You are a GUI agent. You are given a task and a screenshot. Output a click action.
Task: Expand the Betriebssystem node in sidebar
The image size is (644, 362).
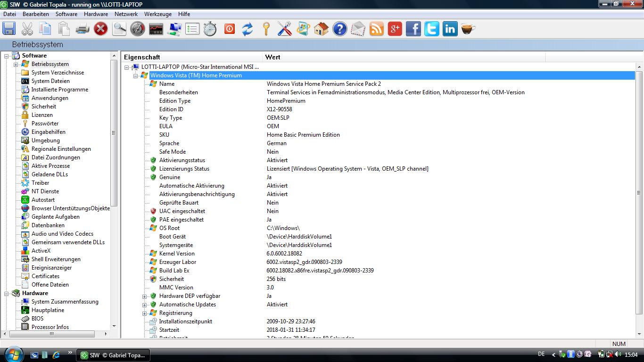tap(16, 64)
